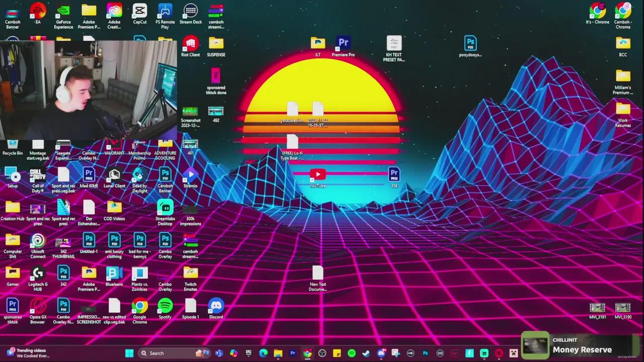
Task: Select the Episode 1 text file
Action: pos(191,309)
